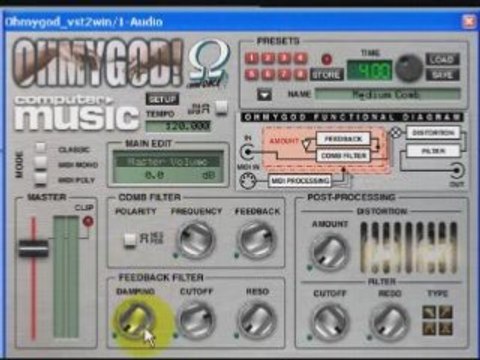
Task: Select preset button 2
Action: [x=268, y=58]
